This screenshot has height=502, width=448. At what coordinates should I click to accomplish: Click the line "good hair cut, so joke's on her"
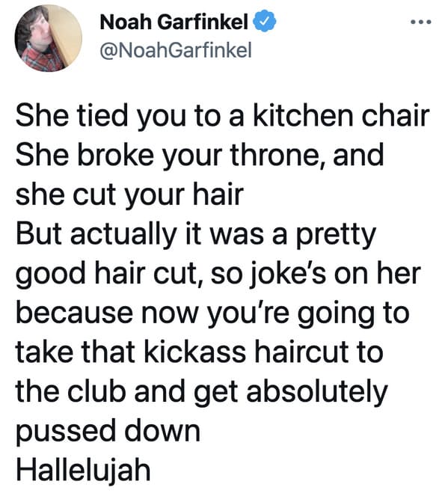coord(218,273)
